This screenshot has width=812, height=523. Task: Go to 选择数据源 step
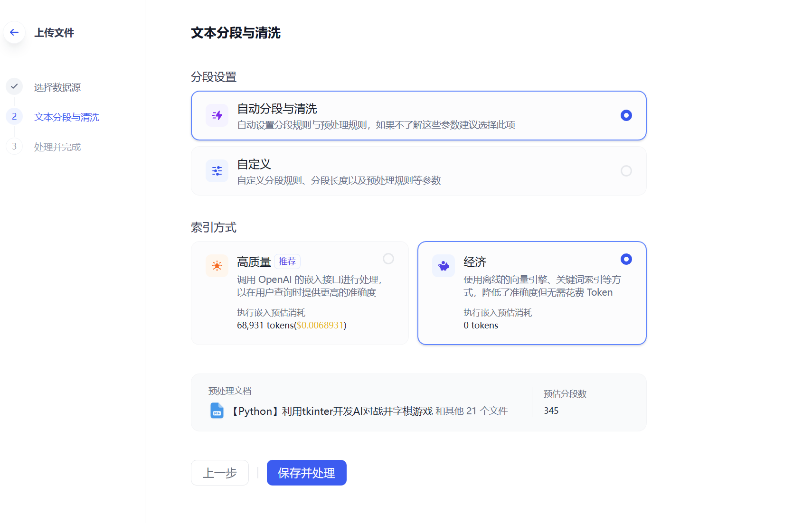click(57, 87)
